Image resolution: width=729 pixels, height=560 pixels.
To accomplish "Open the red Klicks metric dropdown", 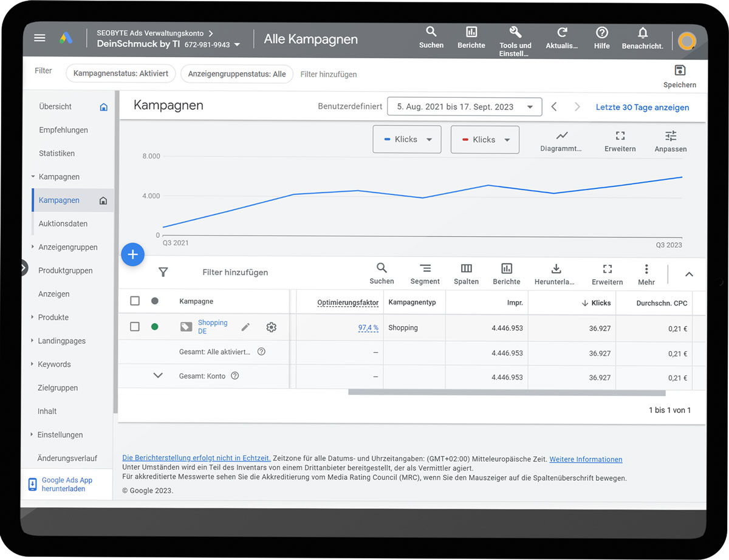I will (x=485, y=139).
